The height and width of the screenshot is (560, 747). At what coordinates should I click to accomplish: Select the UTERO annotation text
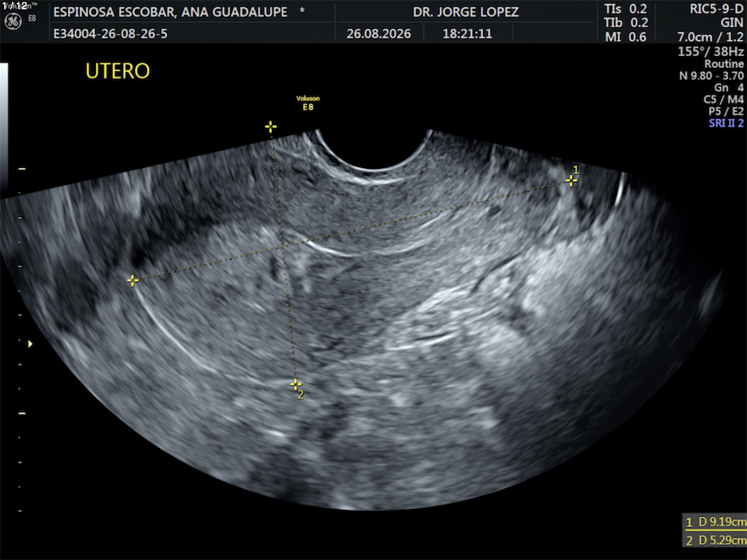[118, 71]
